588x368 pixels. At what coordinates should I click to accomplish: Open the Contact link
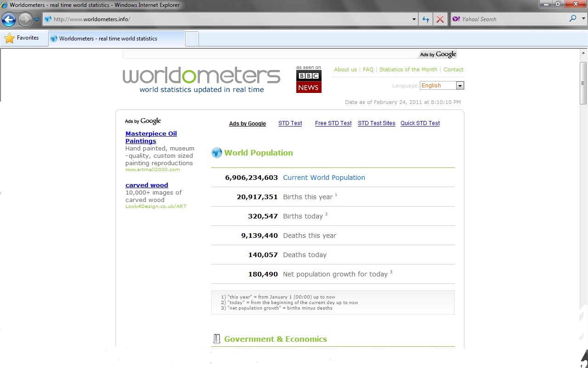coord(453,69)
